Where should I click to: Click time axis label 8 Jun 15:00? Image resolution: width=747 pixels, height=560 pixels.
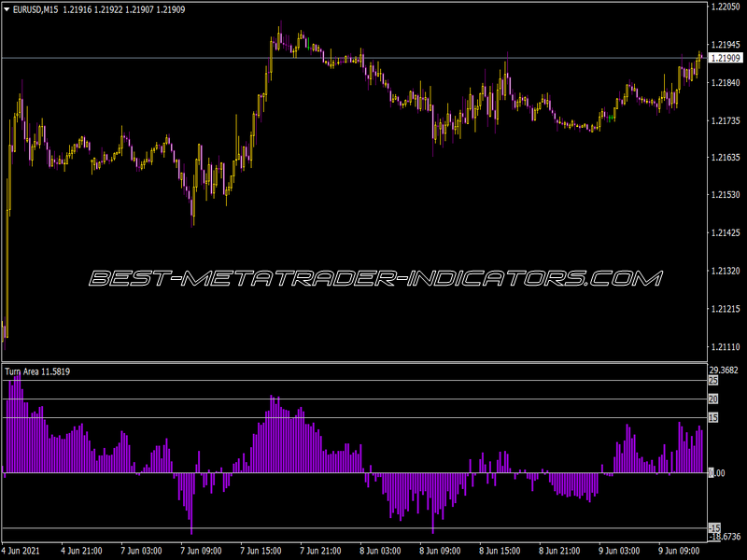(500, 551)
